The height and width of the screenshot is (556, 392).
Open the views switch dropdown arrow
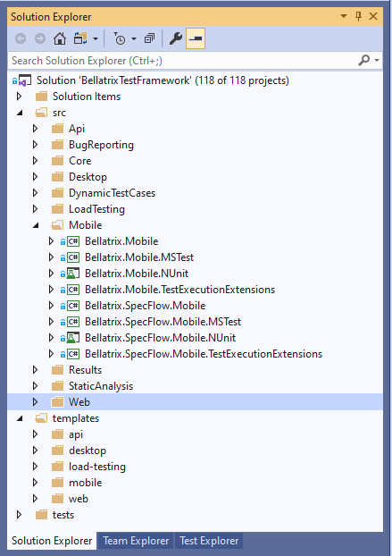click(96, 38)
